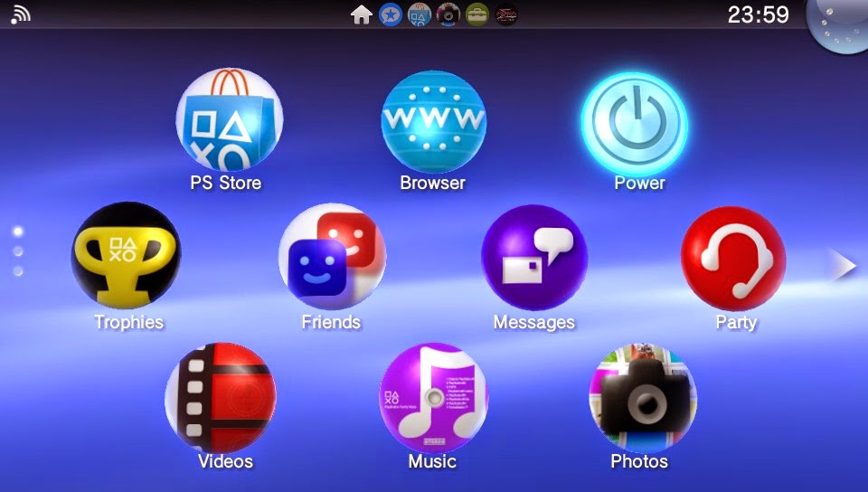The width and height of the screenshot is (868, 492).
Task: Open the Trophies app
Action: 127,255
